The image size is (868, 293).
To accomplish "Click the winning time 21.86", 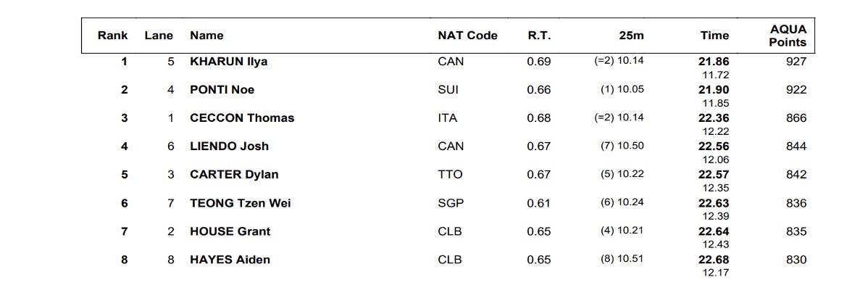I will pyautogui.click(x=714, y=62).
